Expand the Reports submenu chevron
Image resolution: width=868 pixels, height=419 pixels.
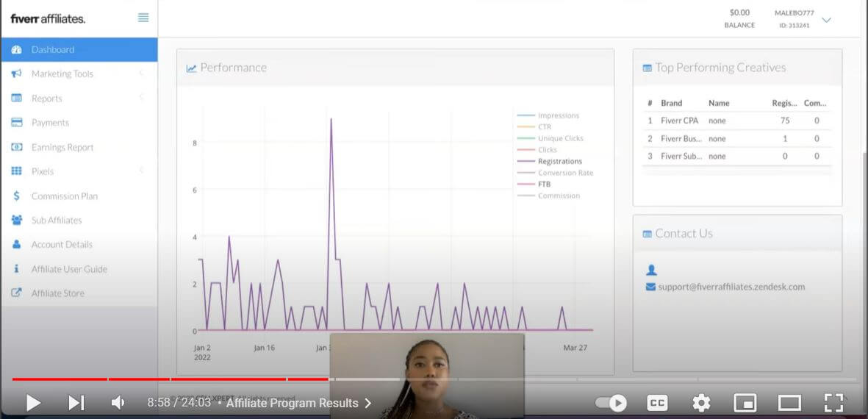(142, 98)
